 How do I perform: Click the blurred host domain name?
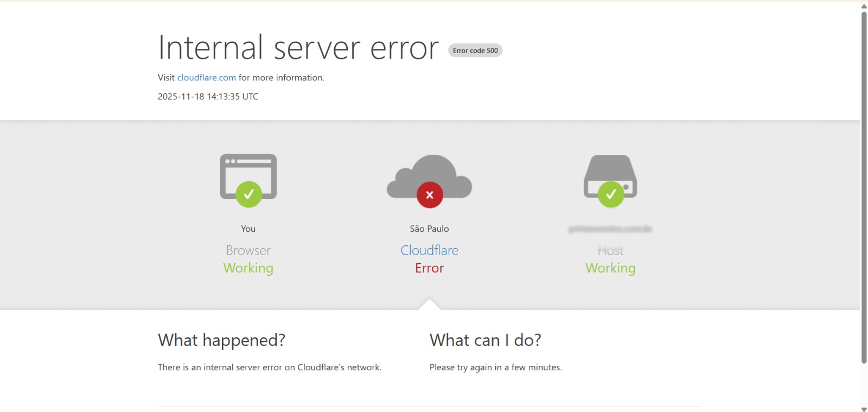pyautogui.click(x=610, y=229)
